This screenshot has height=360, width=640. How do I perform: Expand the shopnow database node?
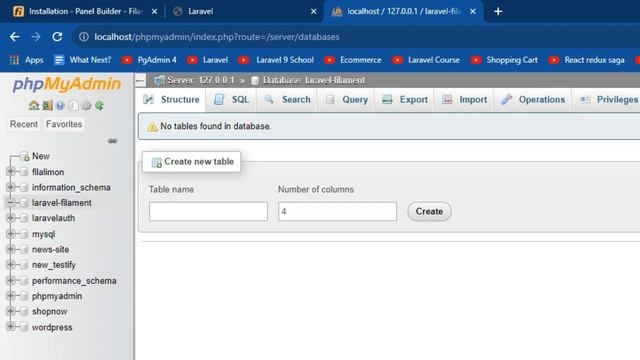(x=11, y=311)
